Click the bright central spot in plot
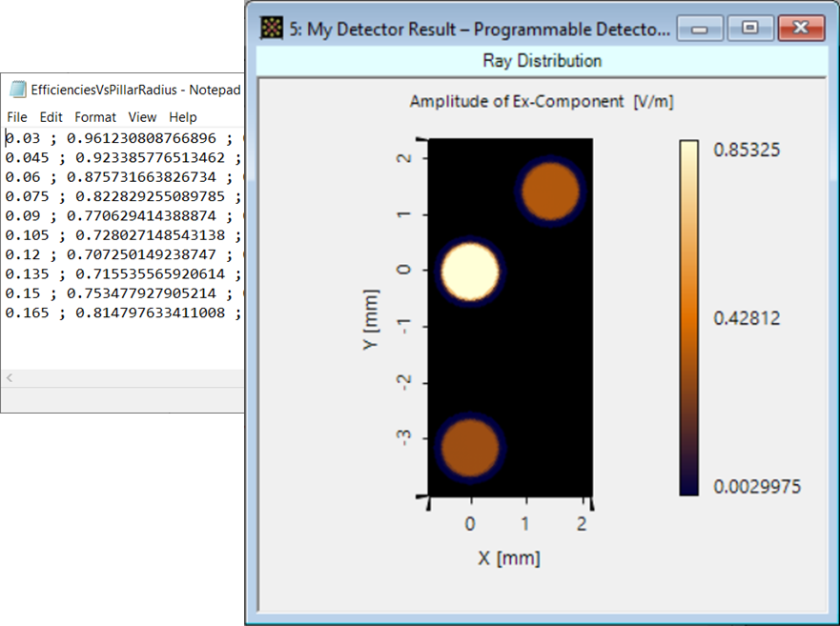840x626 pixels. 470,271
